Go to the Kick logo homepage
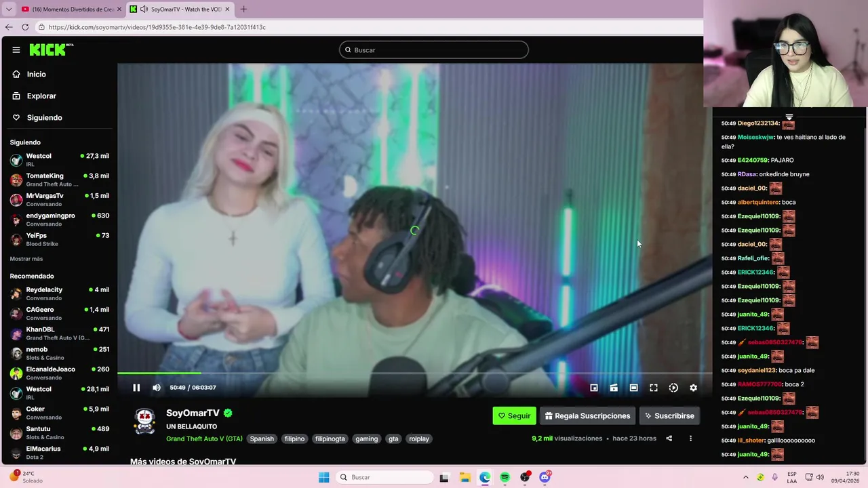The width and height of the screenshot is (868, 488). [x=51, y=49]
